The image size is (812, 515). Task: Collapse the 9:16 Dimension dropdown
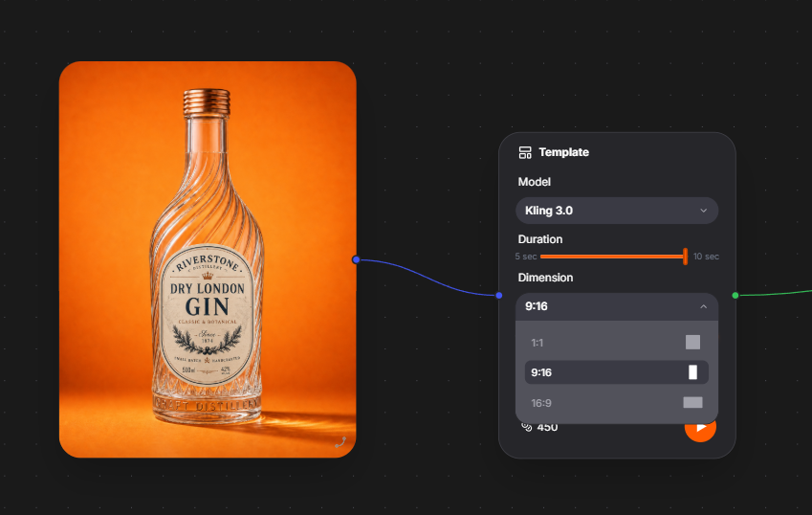[x=617, y=306]
